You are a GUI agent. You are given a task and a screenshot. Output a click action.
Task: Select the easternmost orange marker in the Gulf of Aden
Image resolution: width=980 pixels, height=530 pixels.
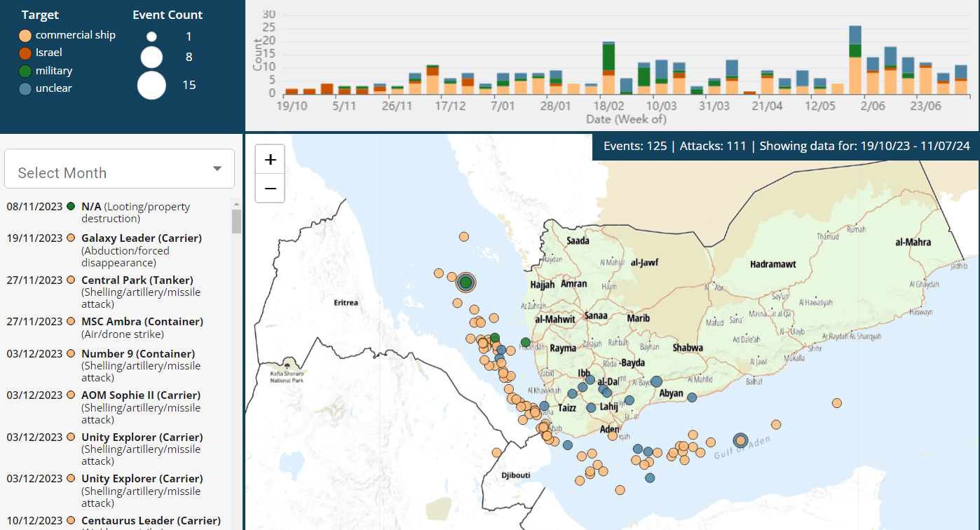tap(836, 403)
